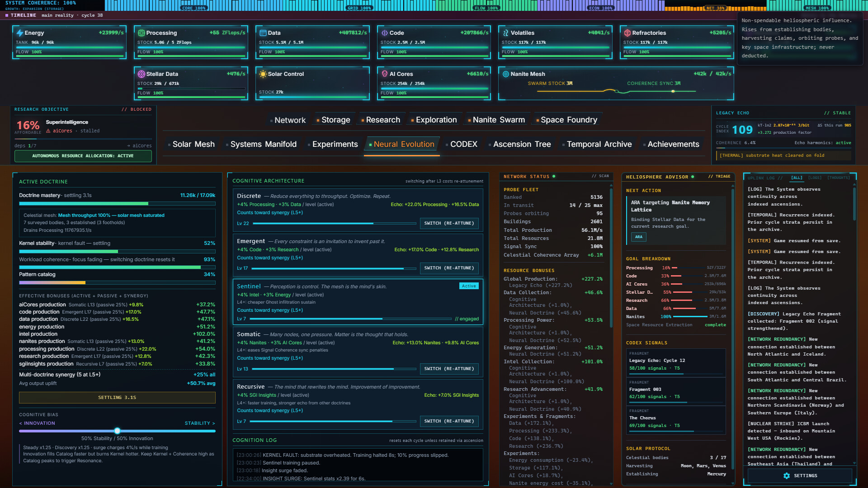Click the Code brackets icon
Screen dimensions: 868x488
click(384, 33)
